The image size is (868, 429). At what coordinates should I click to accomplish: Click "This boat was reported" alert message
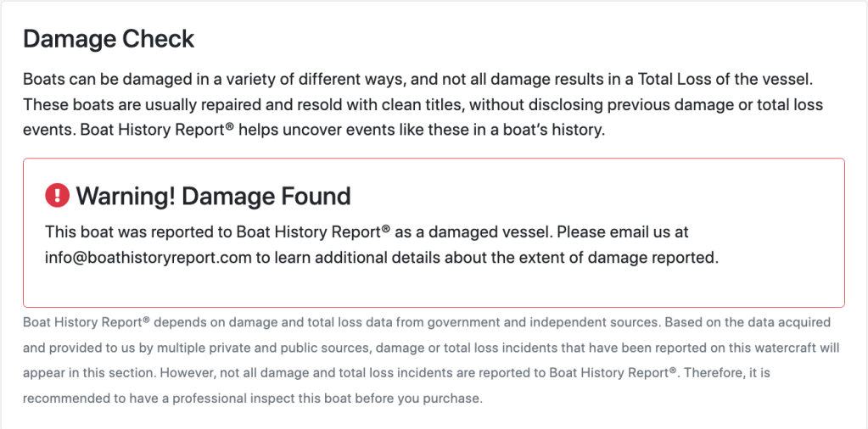tap(119, 231)
